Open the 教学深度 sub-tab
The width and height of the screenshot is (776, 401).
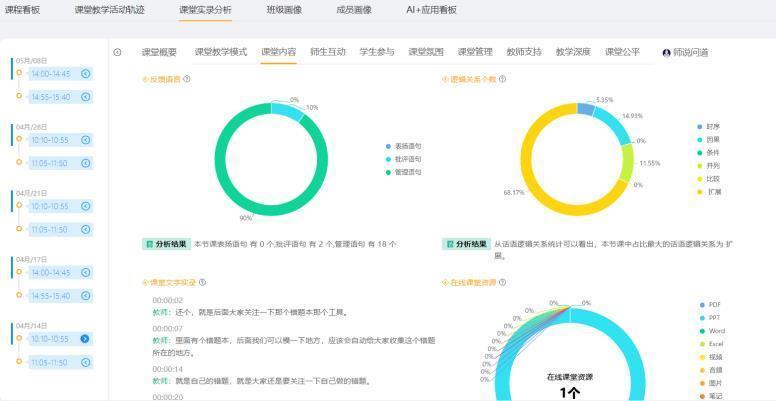(573, 52)
